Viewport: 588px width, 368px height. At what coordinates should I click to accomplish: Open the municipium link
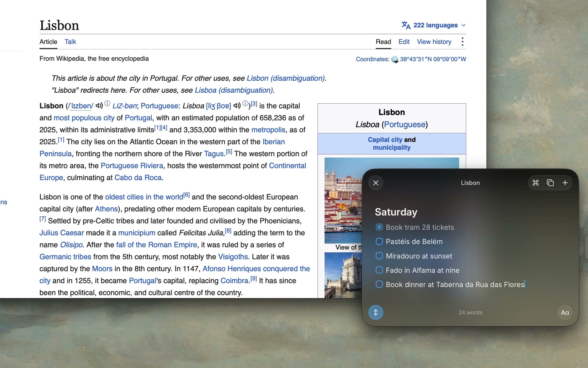pyautogui.click(x=137, y=233)
